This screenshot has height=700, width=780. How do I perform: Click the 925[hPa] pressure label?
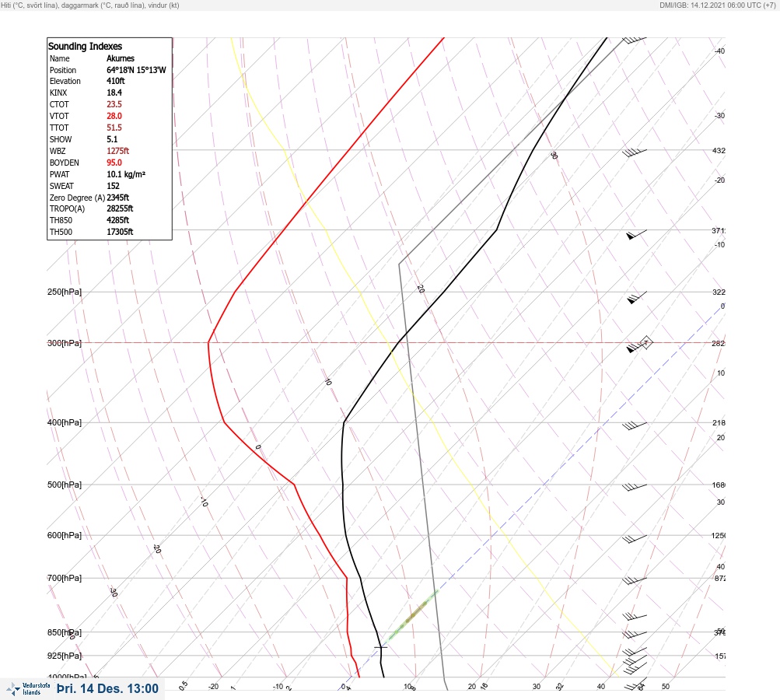pyautogui.click(x=65, y=656)
